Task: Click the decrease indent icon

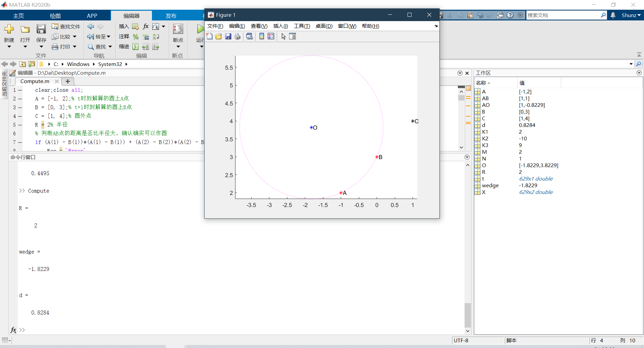Action: point(156,47)
